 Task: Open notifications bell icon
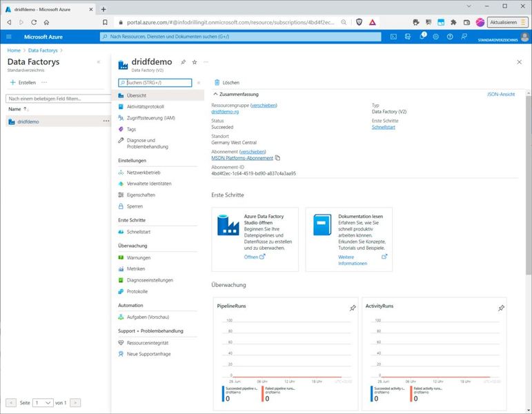422,37
